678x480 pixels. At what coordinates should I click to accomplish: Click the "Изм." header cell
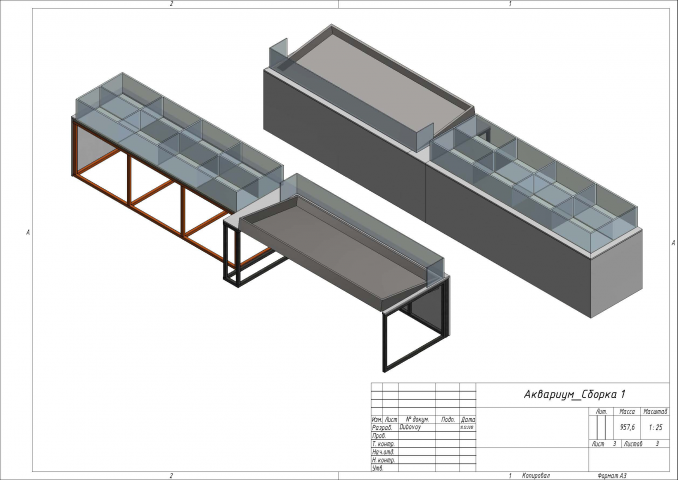click(377, 419)
